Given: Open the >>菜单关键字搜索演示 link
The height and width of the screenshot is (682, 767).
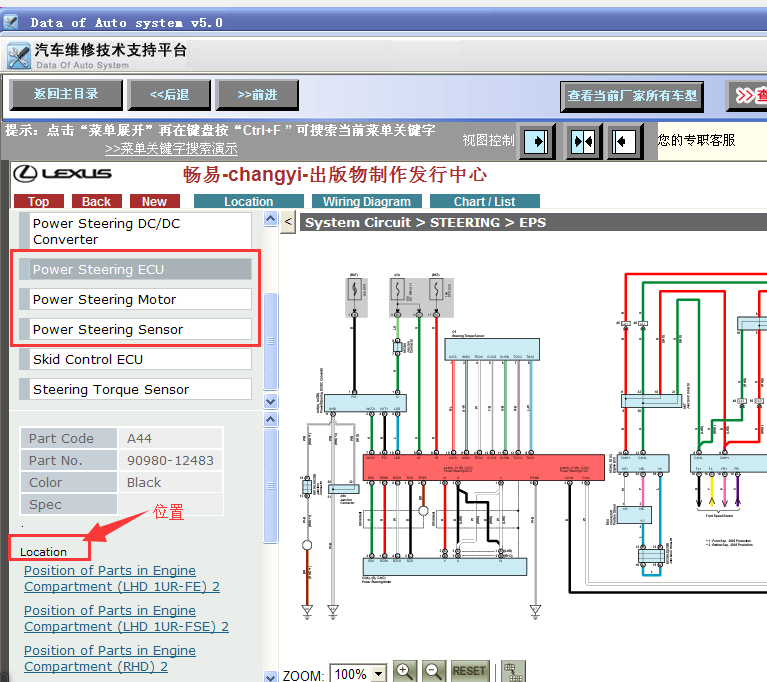Looking at the screenshot, I should (171, 148).
